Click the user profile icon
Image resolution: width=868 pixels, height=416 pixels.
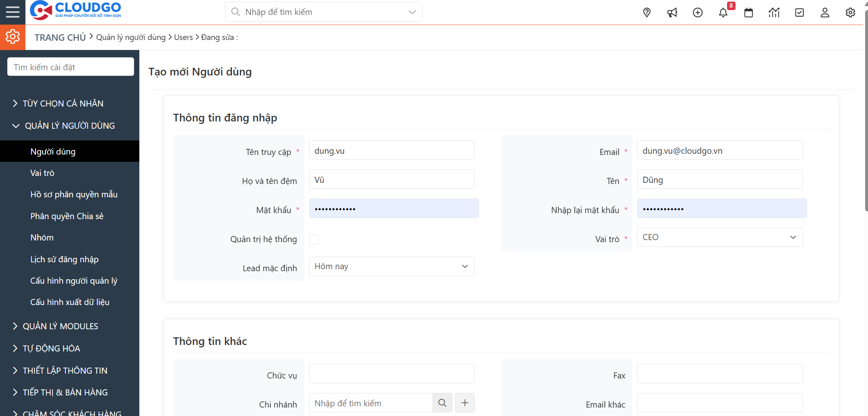click(825, 13)
